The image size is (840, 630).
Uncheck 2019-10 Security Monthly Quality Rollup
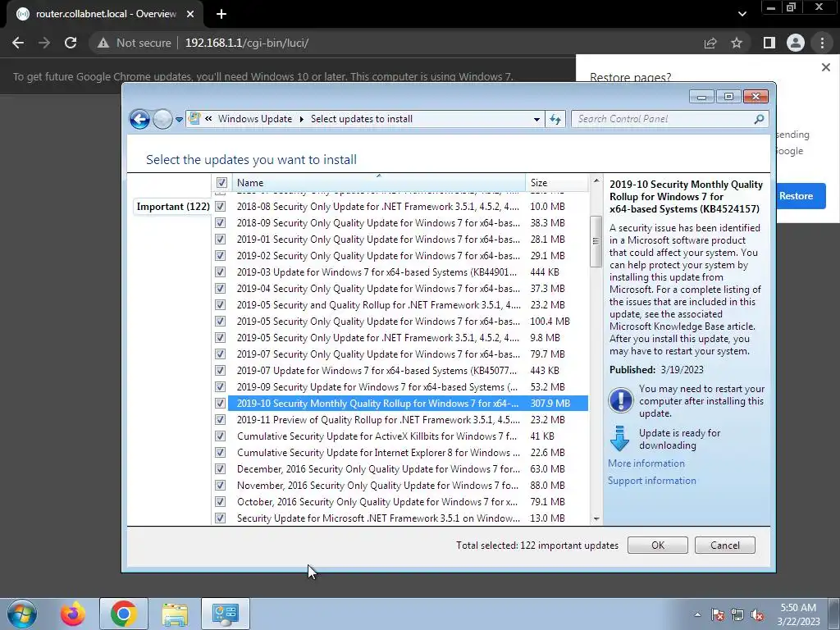[x=220, y=404]
